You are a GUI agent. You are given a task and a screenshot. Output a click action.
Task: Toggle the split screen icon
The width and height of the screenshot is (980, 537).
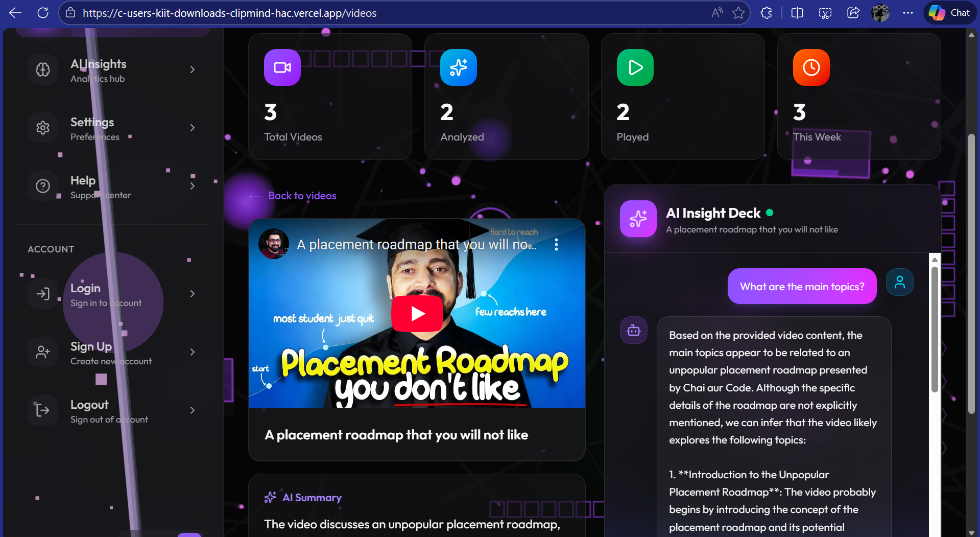[797, 13]
